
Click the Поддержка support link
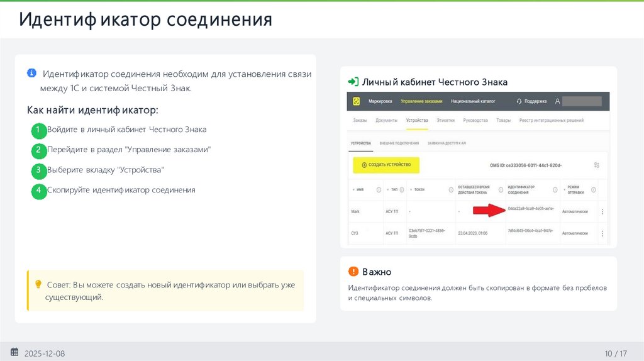point(535,101)
